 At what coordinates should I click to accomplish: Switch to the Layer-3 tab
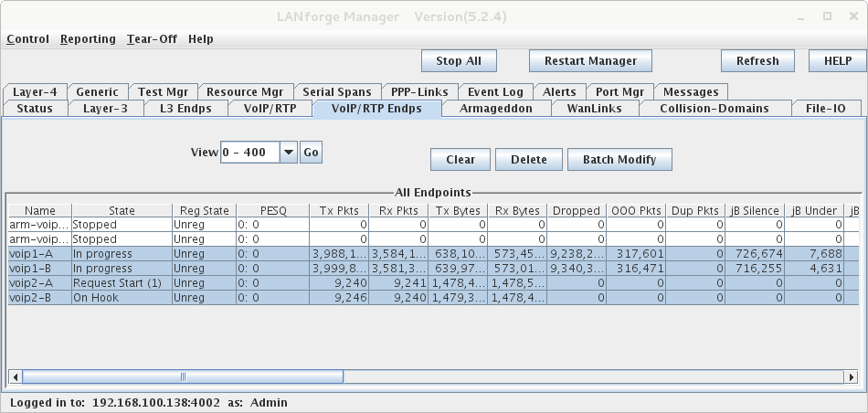105,109
